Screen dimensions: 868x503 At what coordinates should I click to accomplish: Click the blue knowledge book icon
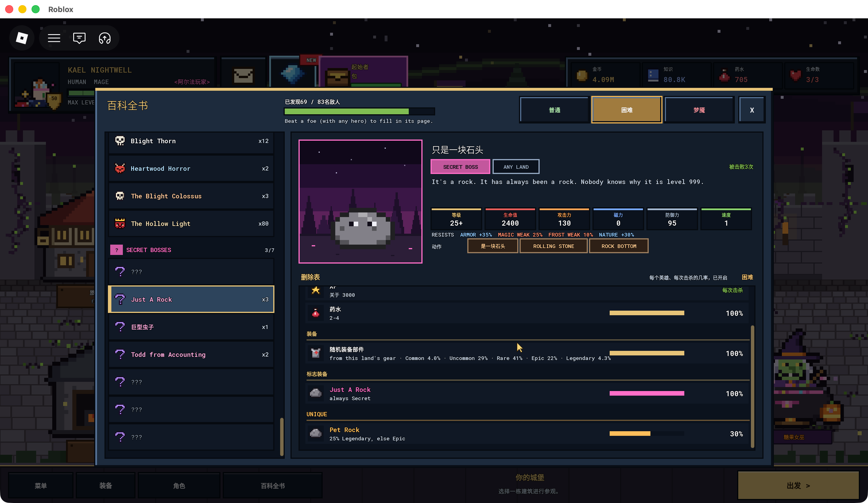coord(653,75)
